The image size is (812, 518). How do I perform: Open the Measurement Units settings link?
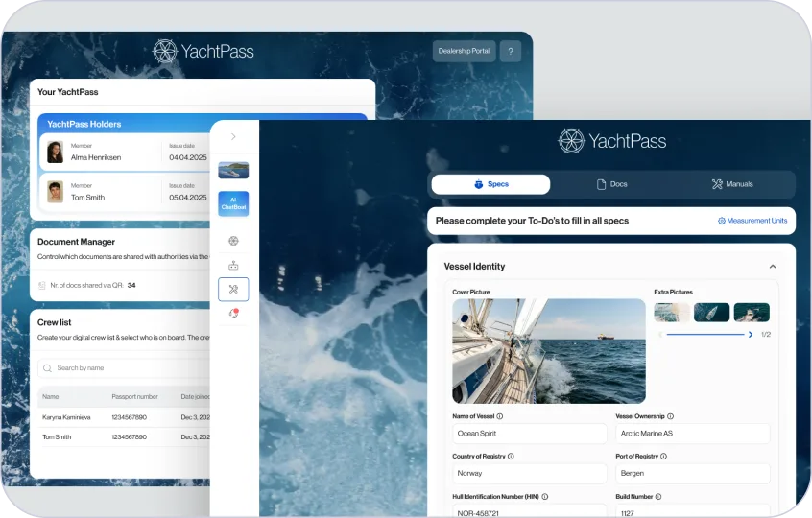tap(752, 221)
